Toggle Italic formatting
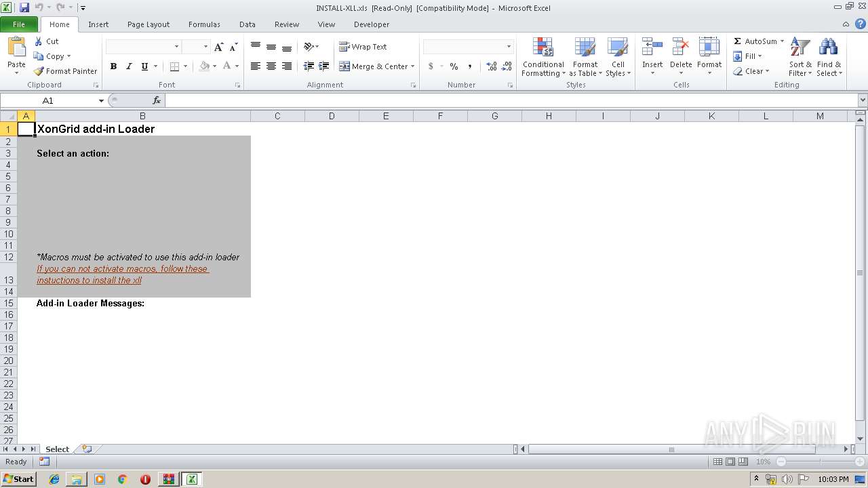This screenshot has height=488, width=868. 129,66
